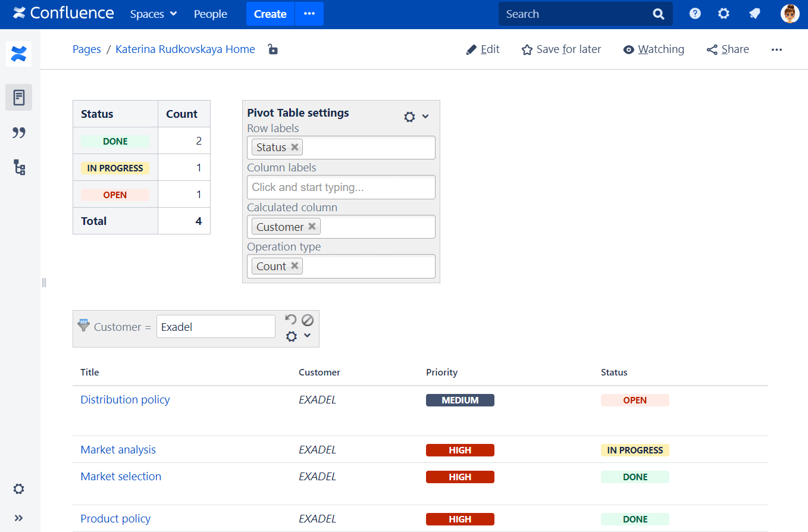Toggle Watching for this page
Screen dimensions: 808x532
[x=653, y=49]
